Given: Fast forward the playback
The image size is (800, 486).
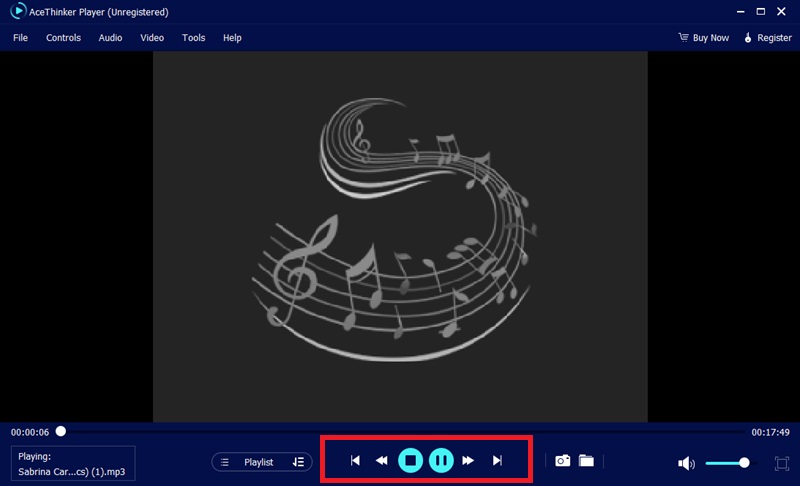Looking at the screenshot, I should [468, 461].
